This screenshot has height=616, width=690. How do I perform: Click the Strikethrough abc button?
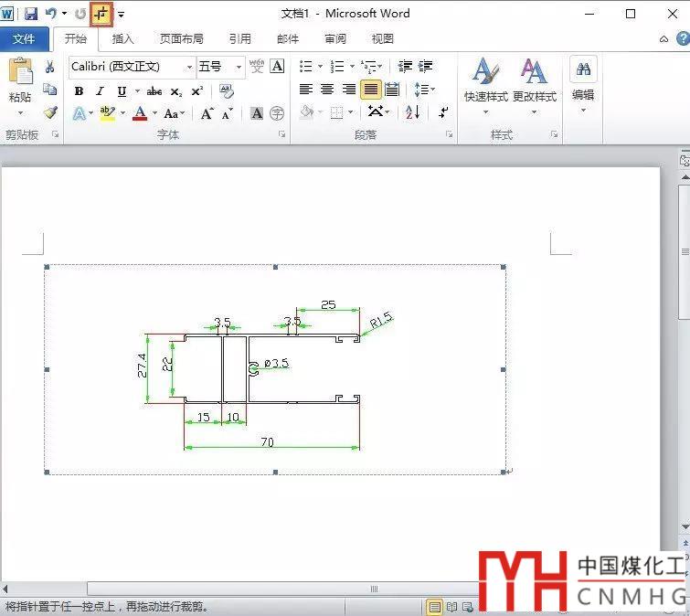(x=154, y=91)
